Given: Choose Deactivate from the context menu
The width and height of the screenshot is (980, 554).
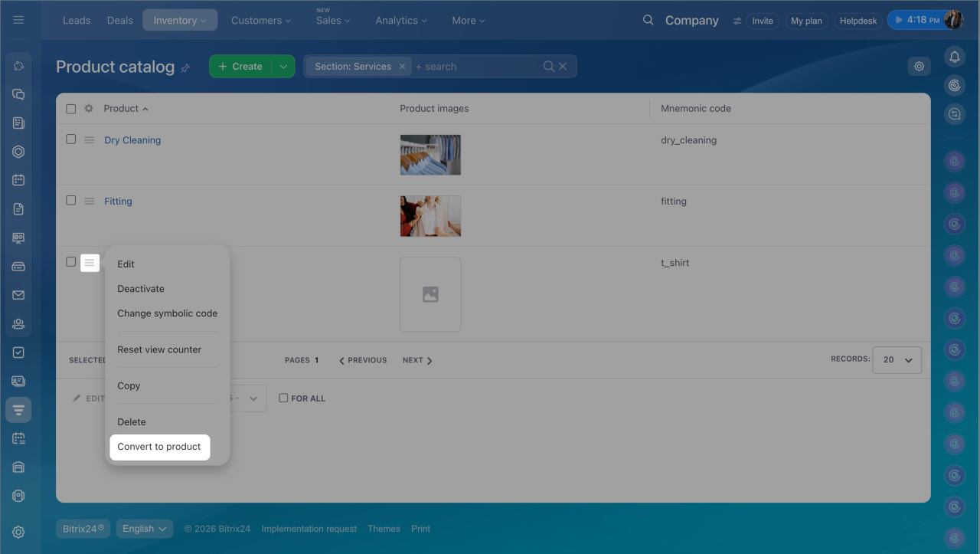Looking at the screenshot, I should tap(141, 289).
